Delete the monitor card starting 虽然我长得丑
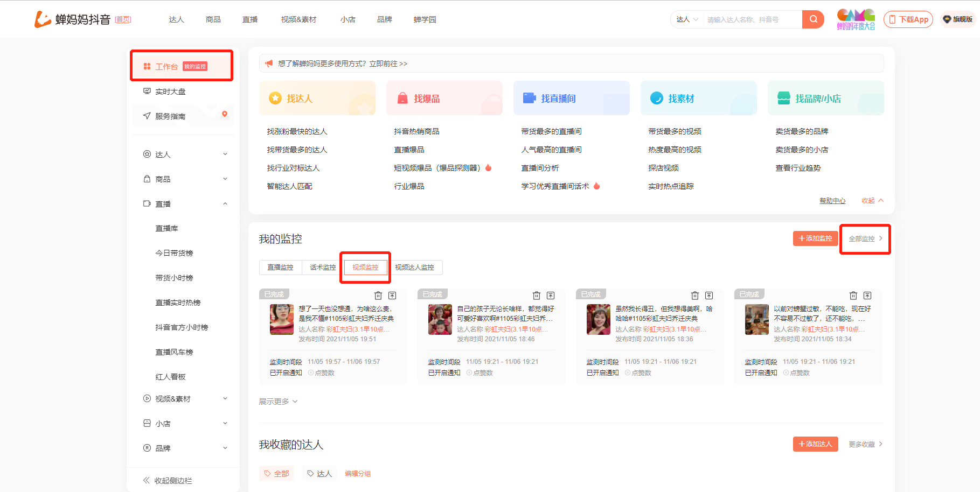 (x=695, y=296)
